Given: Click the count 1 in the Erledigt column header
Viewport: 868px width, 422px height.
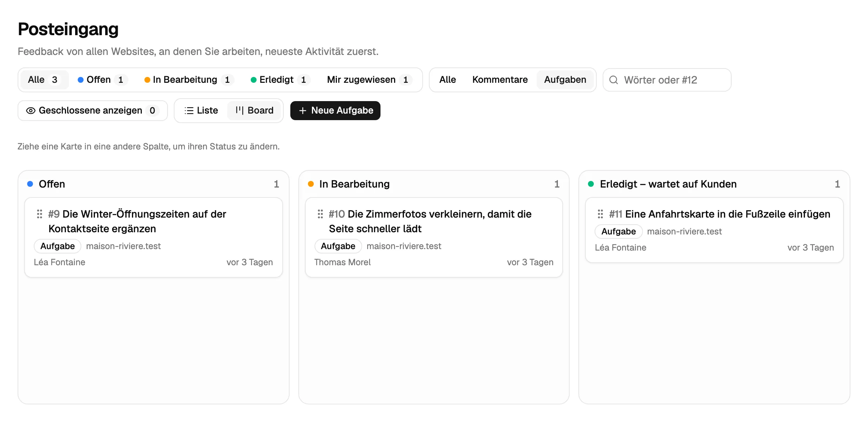Looking at the screenshot, I should [837, 184].
